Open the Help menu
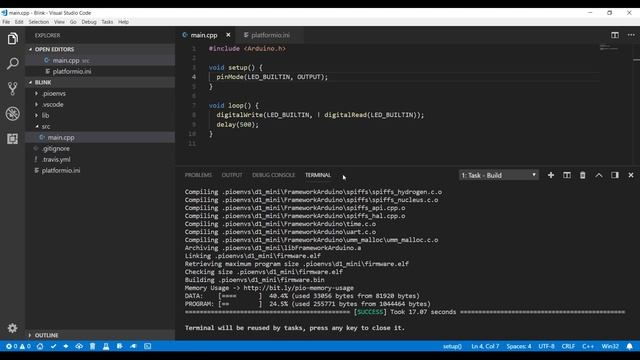This screenshot has width=640, height=360. [123, 22]
